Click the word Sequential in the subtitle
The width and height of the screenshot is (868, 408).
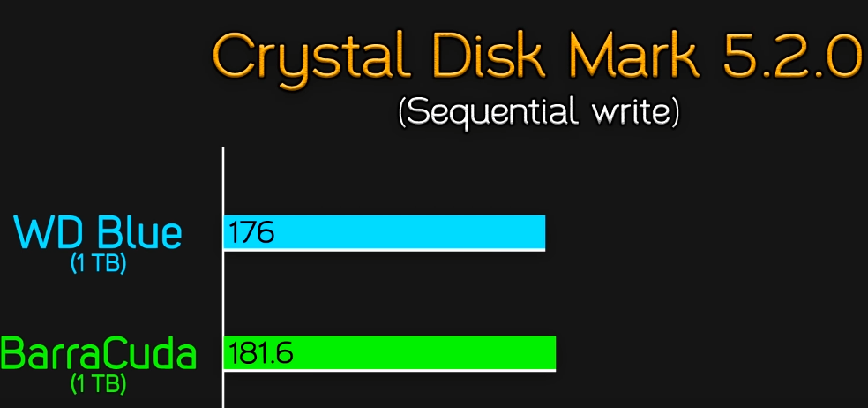[x=491, y=113]
